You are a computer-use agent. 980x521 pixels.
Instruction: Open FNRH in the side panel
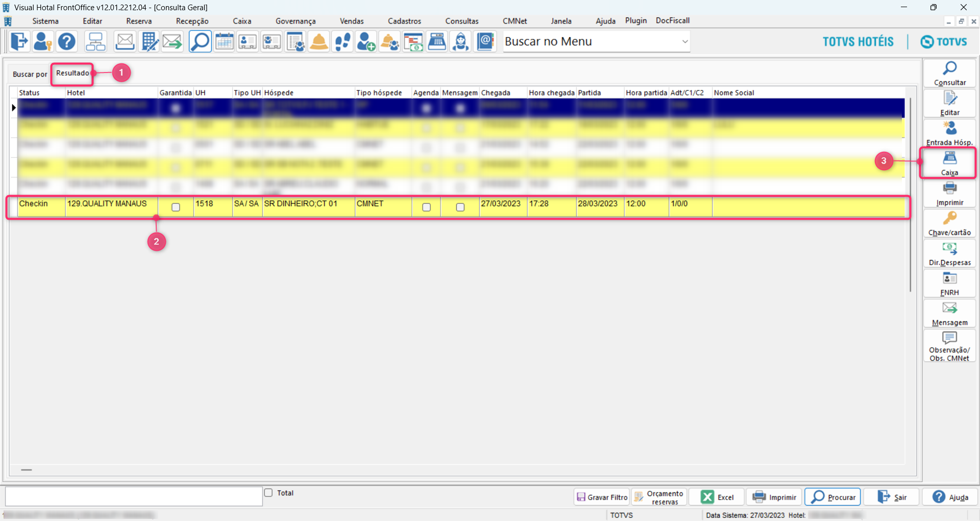949,284
